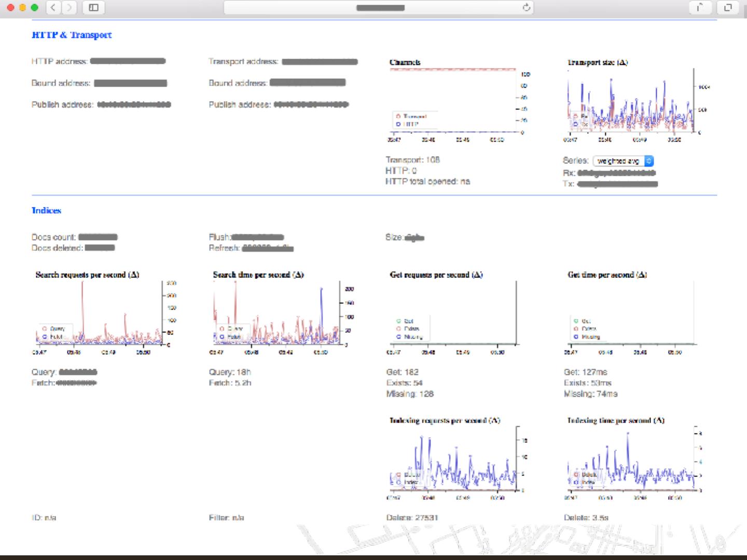Click the HTTP legend marker in Channels chart

click(398, 124)
